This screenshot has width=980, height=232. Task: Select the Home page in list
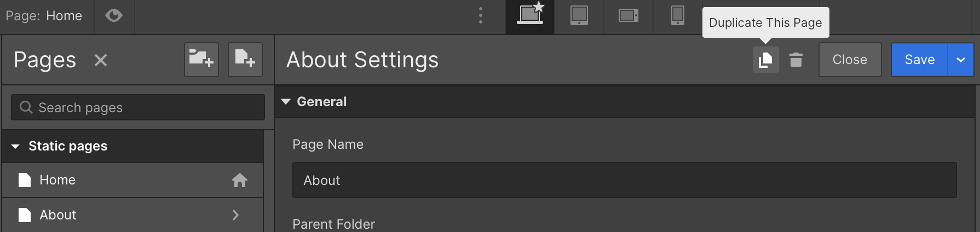pyautogui.click(x=132, y=180)
